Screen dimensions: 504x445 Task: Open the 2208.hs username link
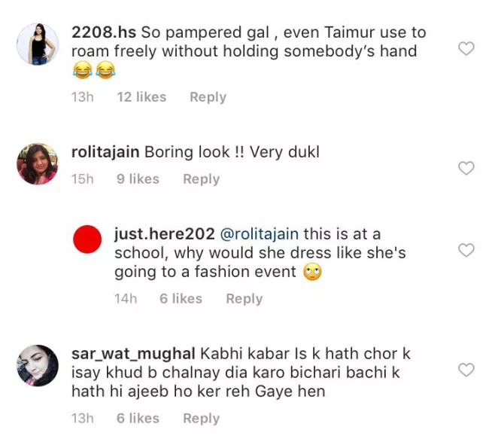tap(105, 33)
